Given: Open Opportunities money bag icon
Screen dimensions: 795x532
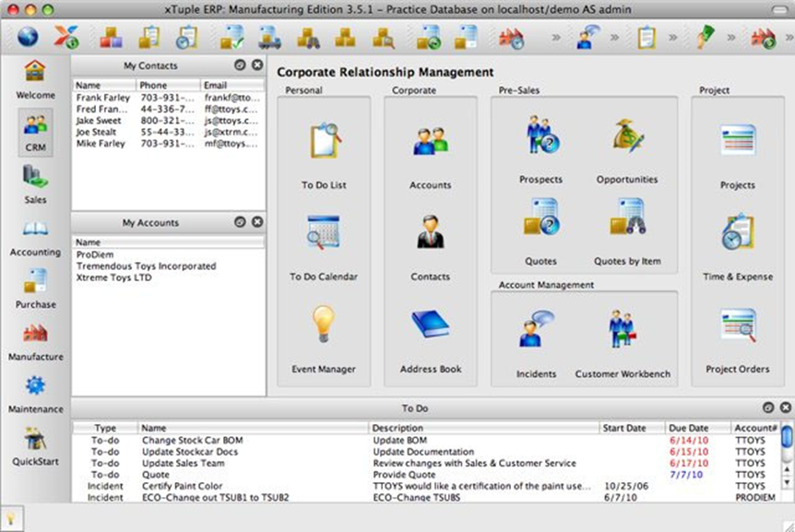Looking at the screenshot, I should 627,135.
